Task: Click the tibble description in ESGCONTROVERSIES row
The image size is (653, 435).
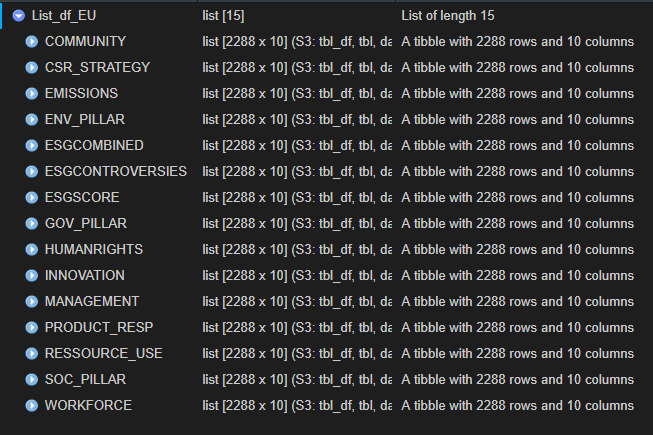Action: tap(518, 172)
